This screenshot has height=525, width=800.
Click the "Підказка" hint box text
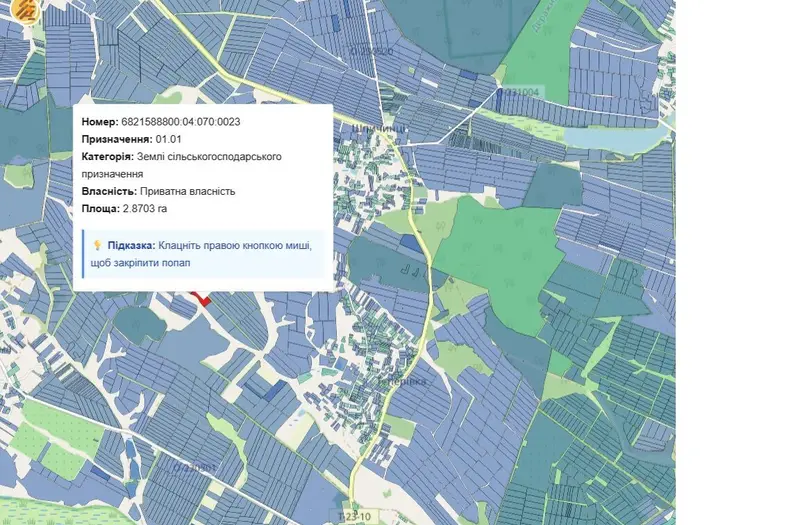[201, 254]
